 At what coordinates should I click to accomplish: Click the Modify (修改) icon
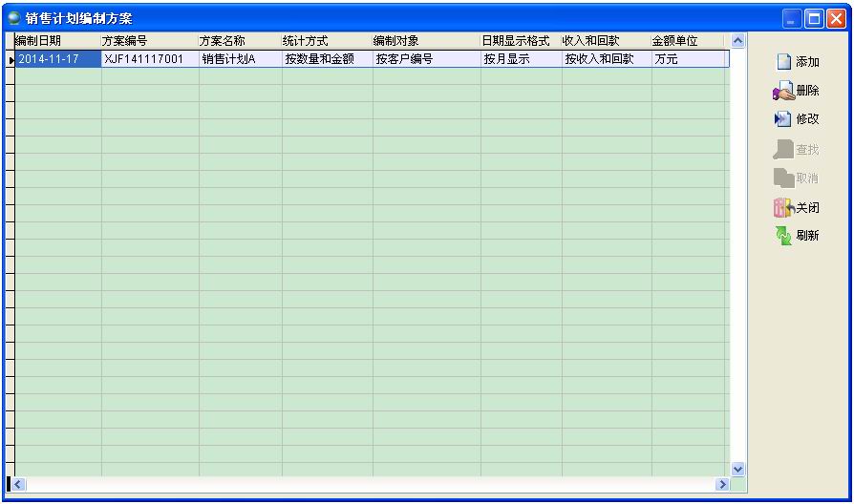tap(782, 119)
